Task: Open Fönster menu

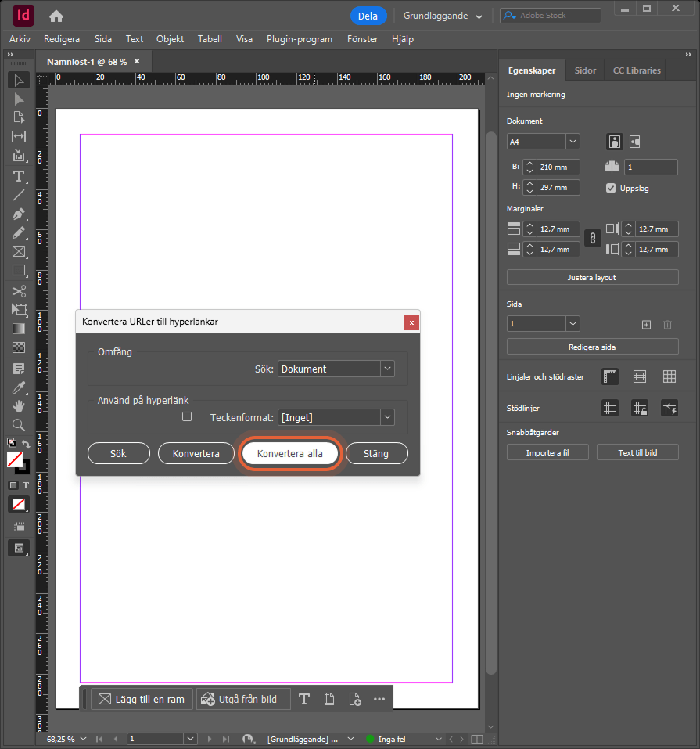Action: 362,39
